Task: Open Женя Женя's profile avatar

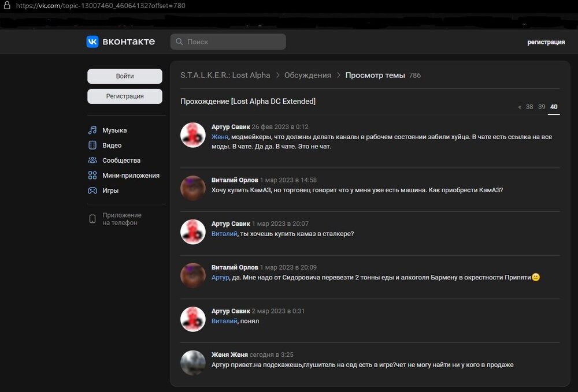Action: (x=193, y=363)
